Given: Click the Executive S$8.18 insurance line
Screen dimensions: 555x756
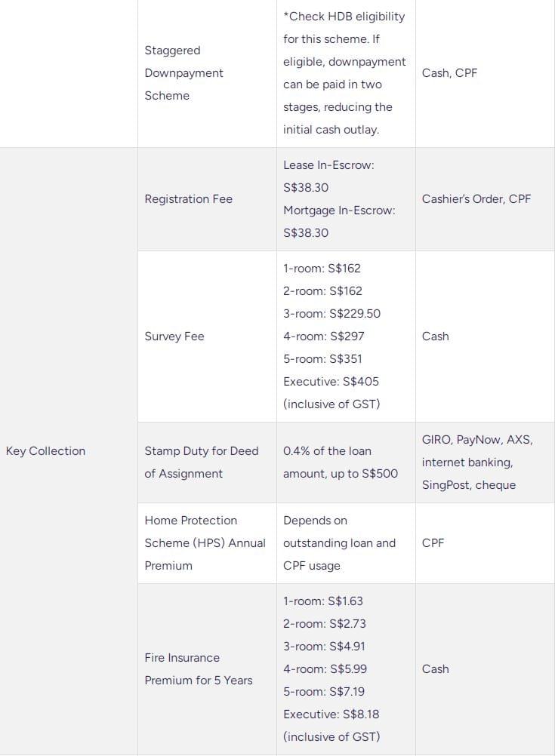Looking at the screenshot, I should (x=331, y=714).
